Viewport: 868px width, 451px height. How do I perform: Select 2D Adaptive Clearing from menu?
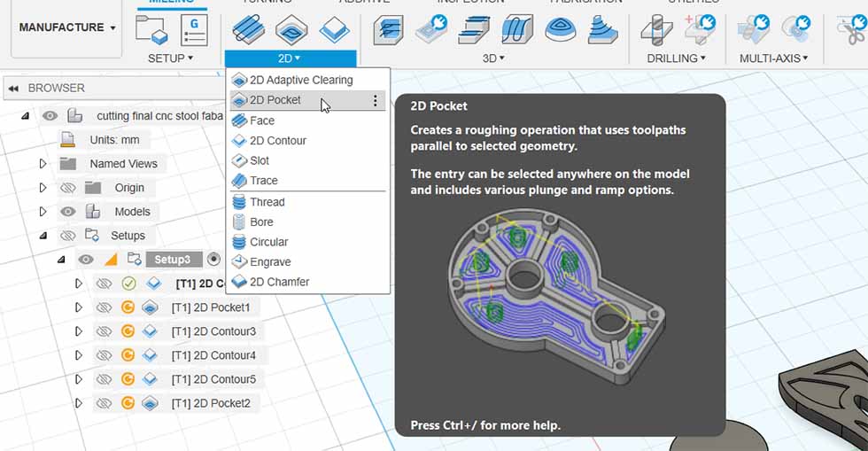tap(308, 80)
